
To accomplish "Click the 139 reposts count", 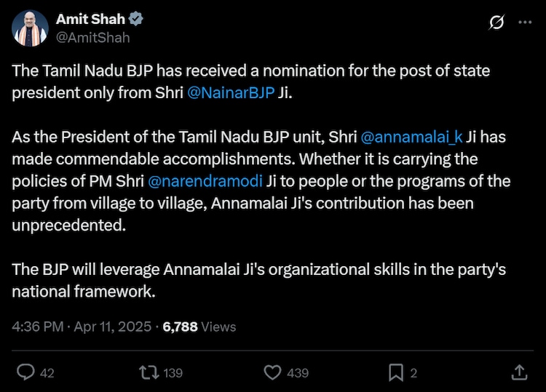I will 173,373.
